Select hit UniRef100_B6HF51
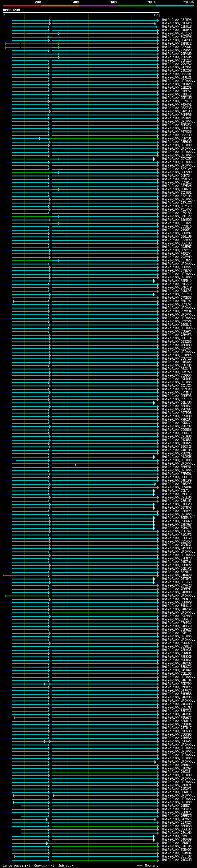 [176, 467]
